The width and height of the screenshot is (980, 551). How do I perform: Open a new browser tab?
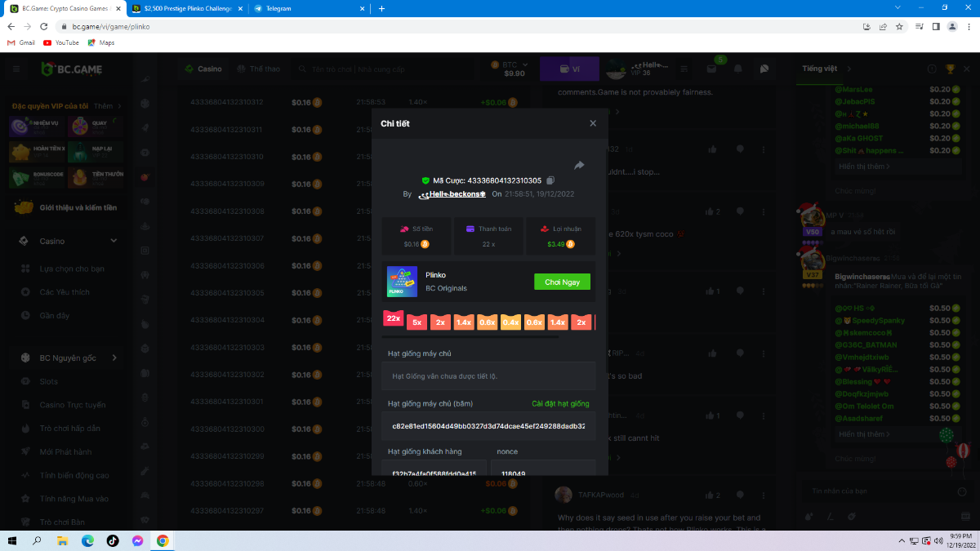pyautogui.click(x=381, y=8)
